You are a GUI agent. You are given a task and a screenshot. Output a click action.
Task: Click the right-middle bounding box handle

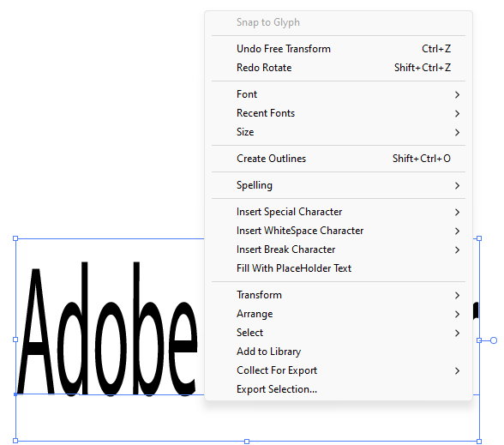coord(479,340)
